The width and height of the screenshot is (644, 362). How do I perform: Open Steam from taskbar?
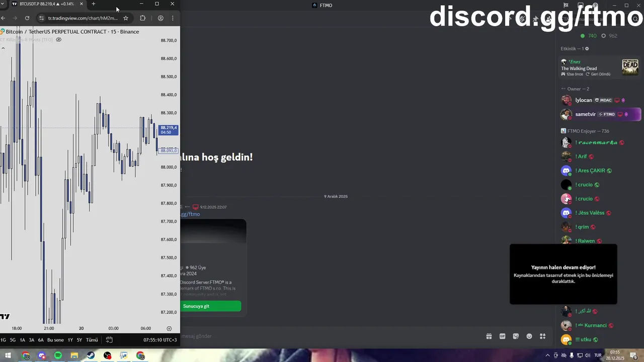[x=91, y=356]
